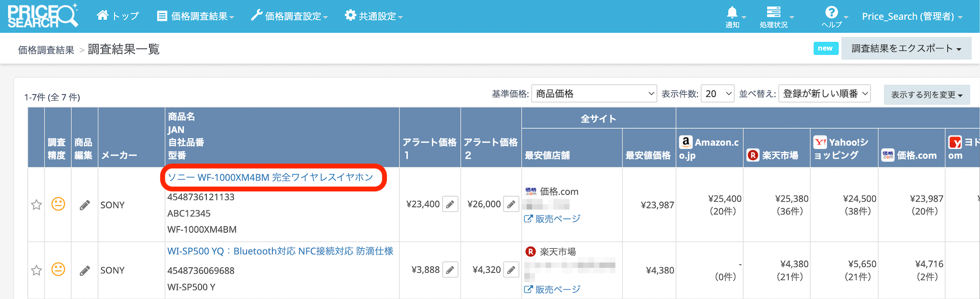The height and width of the screenshot is (299, 980).
Task: Click 表示する列を変更 button
Action: click(x=926, y=95)
